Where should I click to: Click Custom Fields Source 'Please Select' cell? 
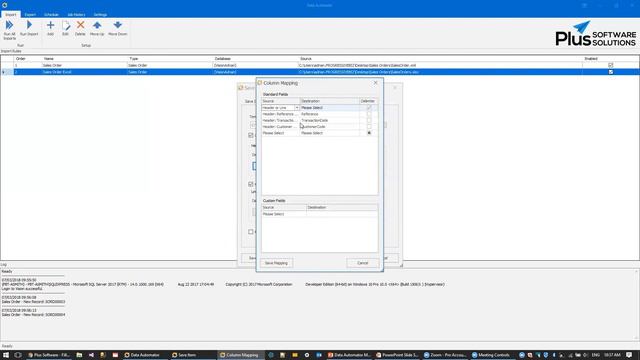click(x=284, y=214)
